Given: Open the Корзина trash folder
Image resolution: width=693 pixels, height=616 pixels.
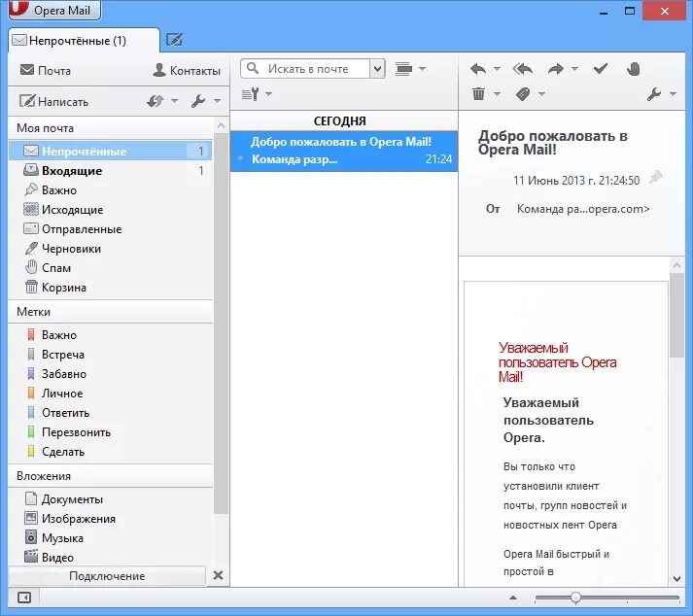Looking at the screenshot, I should [110, 288].
